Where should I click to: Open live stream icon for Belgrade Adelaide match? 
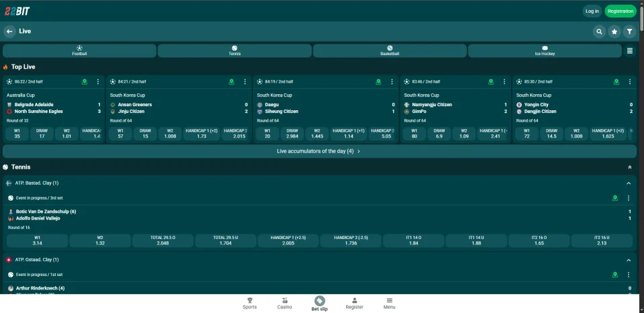pyautogui.click(x=85, y=82)
